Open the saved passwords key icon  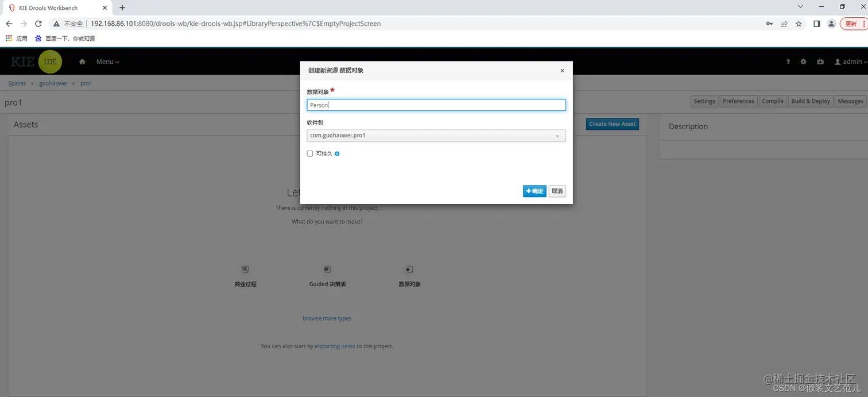769,24
